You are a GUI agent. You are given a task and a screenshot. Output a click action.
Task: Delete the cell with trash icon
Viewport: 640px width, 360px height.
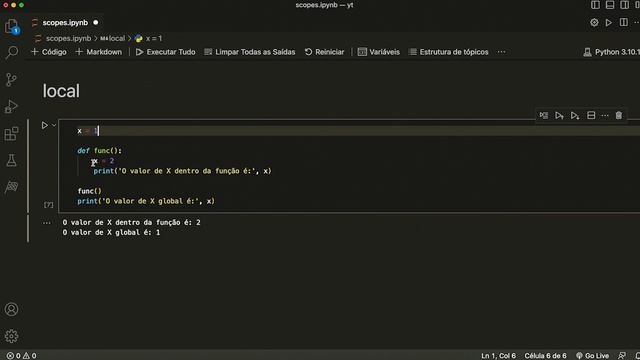[x=619, y=116]
